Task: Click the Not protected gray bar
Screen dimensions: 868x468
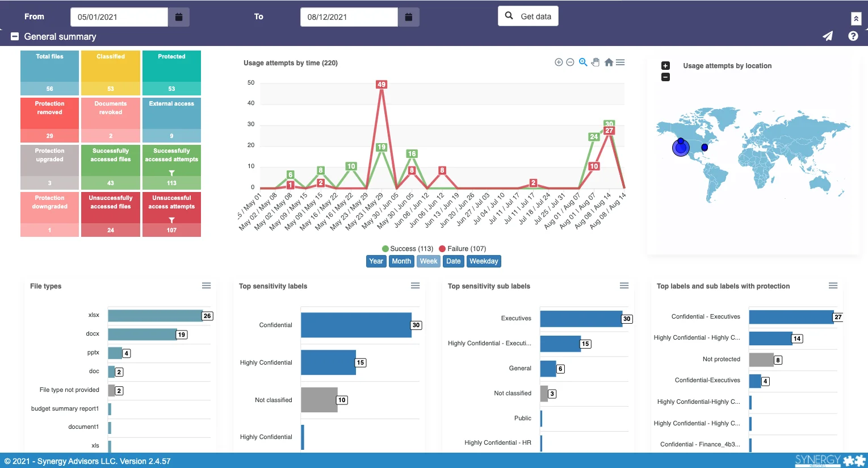Action: pyautogui.click(x=761, y=360)
